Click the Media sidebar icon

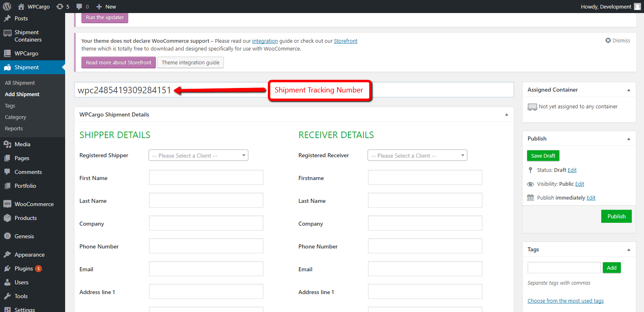(7, 144)
